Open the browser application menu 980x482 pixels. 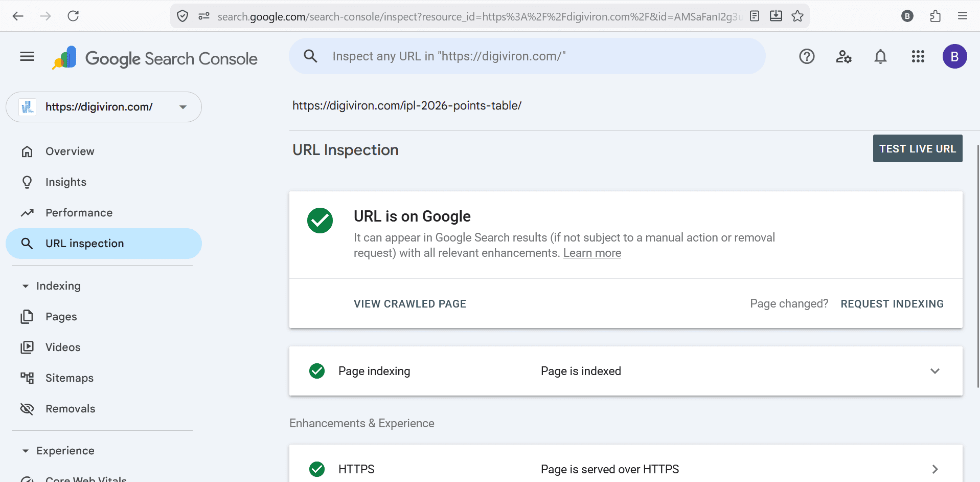point(963,16)
